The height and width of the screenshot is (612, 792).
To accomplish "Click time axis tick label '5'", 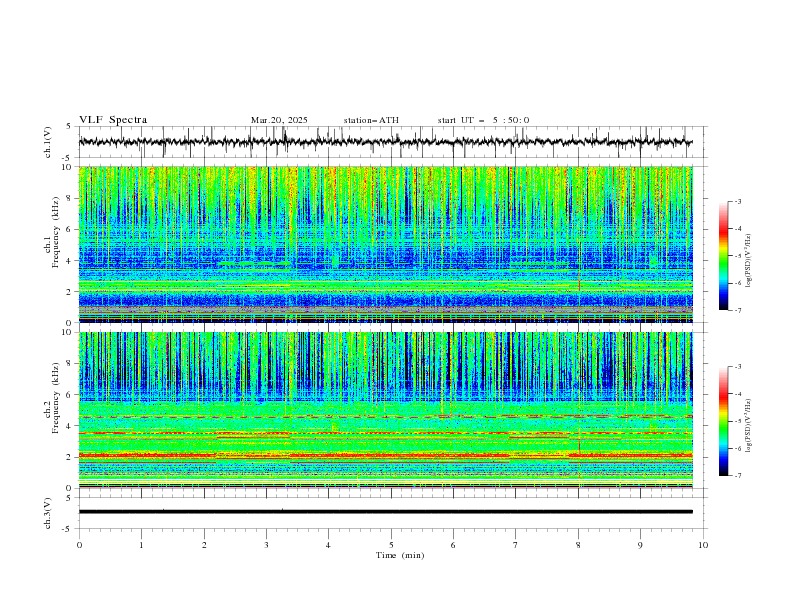I will 391,545.
